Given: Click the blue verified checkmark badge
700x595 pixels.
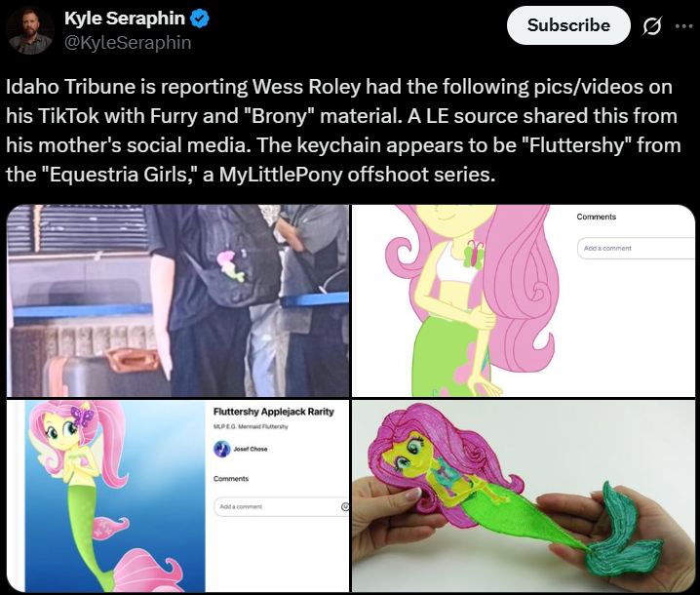Looking at the screenshot, I should coord(200,19).
